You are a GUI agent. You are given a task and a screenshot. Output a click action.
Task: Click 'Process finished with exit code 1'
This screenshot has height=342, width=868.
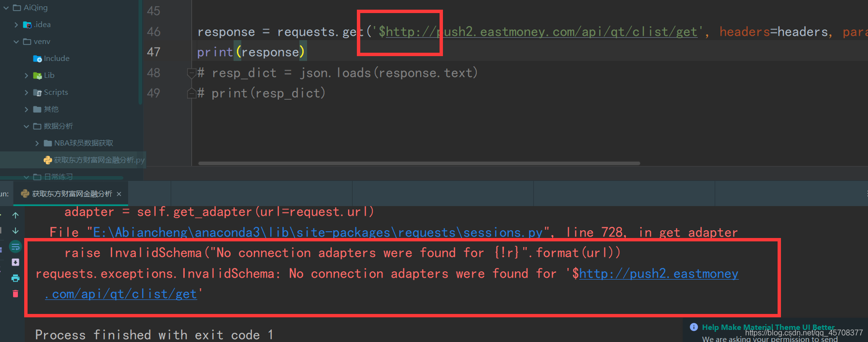[154, 335]
